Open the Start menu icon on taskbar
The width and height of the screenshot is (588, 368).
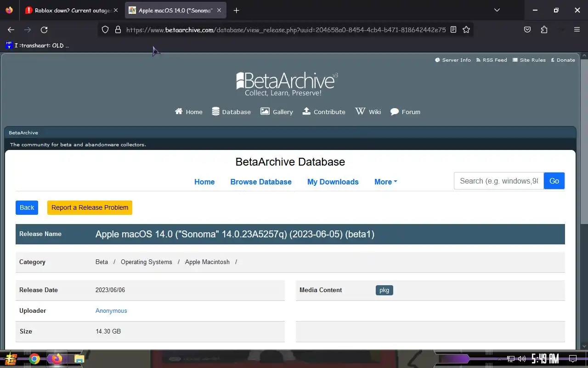pos(11,359)
